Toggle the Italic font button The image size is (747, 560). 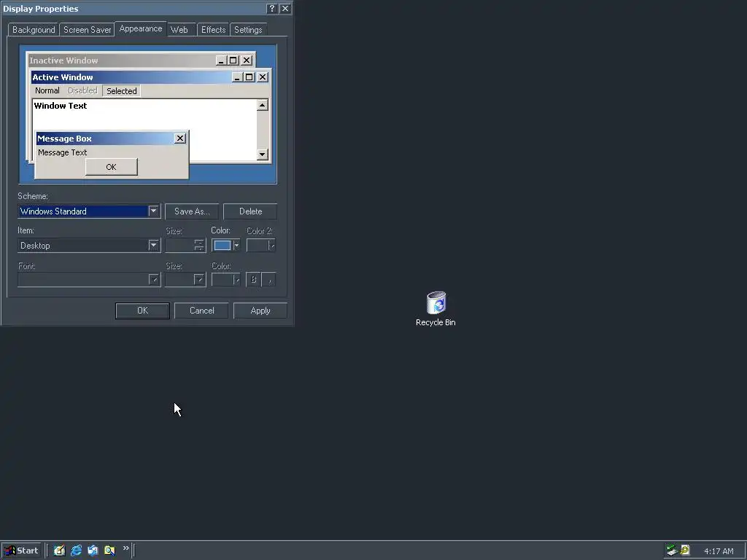click(269, 279)
